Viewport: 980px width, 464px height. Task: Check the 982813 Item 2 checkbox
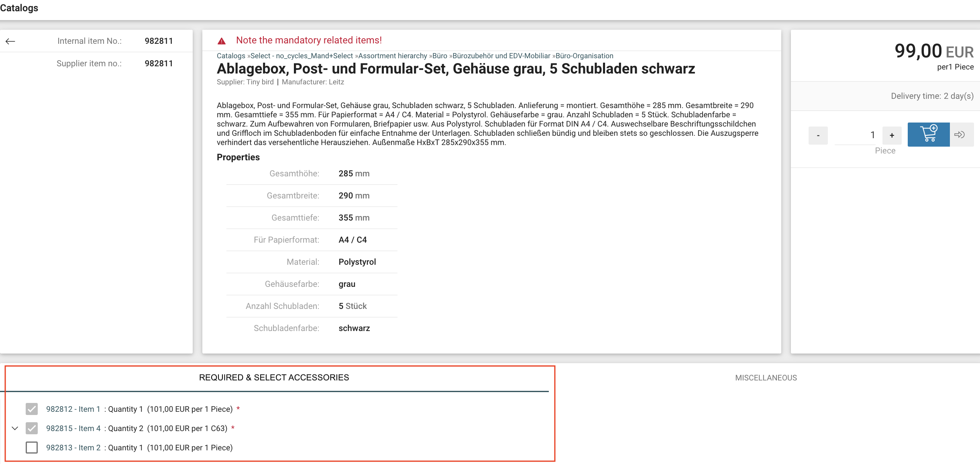coord(32,448)
